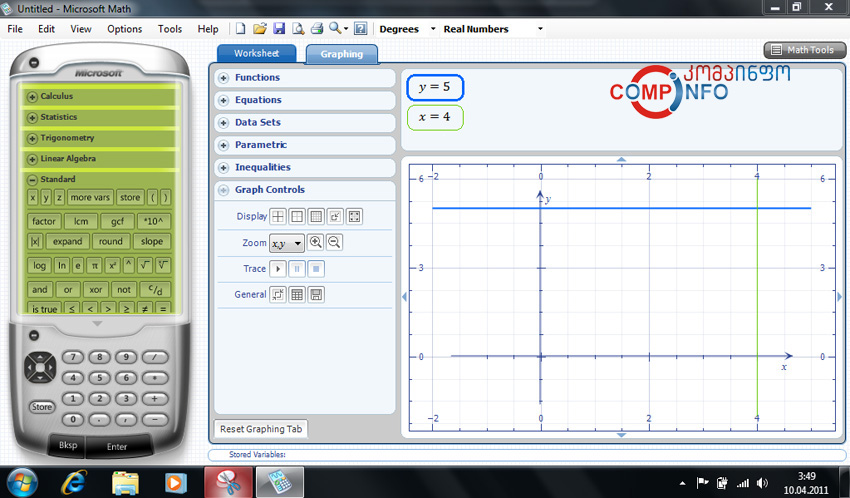Click the square root key on calculator
Viewport: 850px width, 498px height.
click(145, 265)
